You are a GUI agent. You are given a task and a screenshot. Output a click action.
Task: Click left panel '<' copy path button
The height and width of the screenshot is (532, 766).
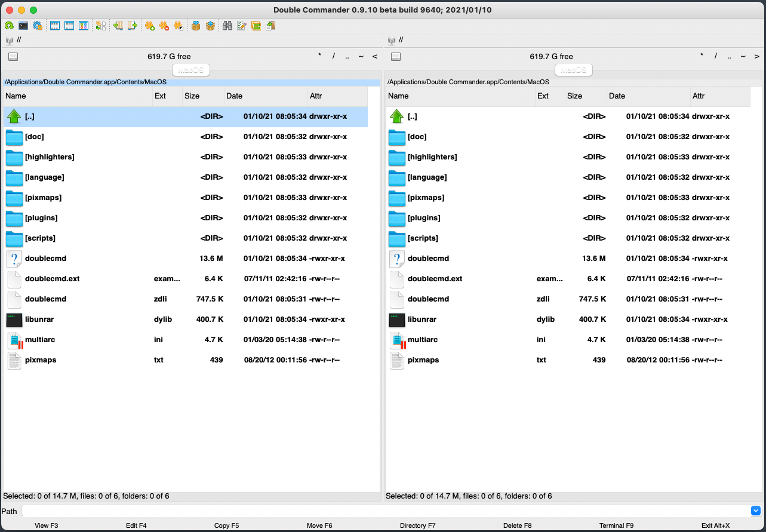(x=374, y=56)
